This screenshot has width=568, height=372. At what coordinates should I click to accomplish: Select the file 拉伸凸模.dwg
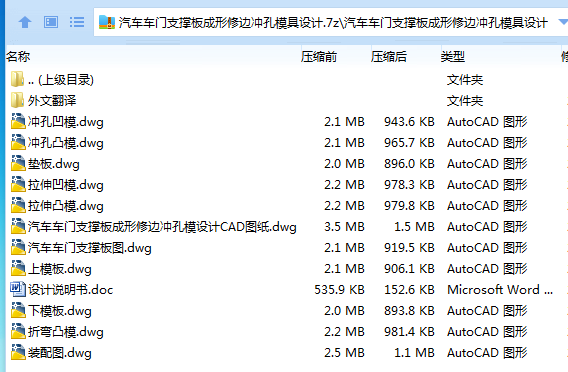point(66,206)
